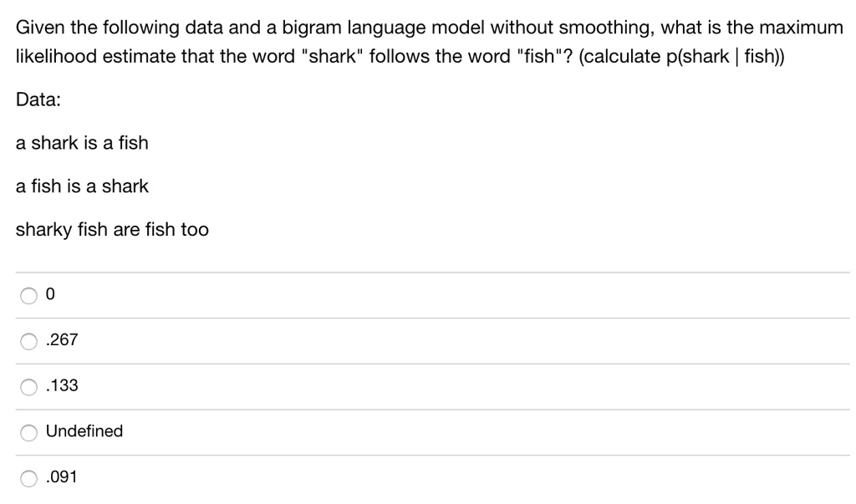Screen dimensions: 856x504
Task: Select the .267 answer option
Action: coord(28,340)
